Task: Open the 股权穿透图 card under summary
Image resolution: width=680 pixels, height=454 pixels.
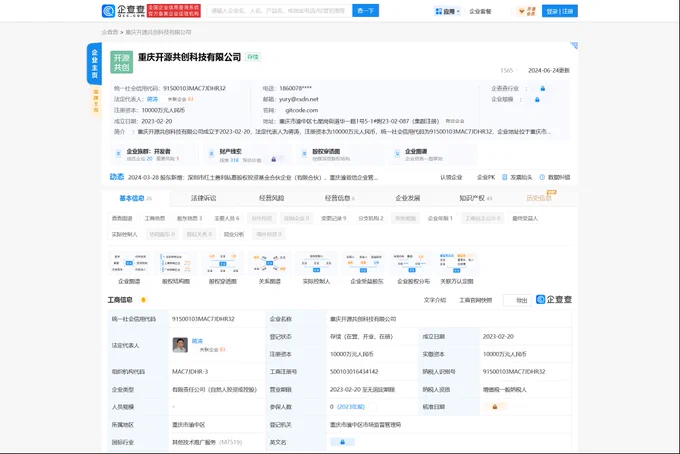Action: tap(340, 155)
